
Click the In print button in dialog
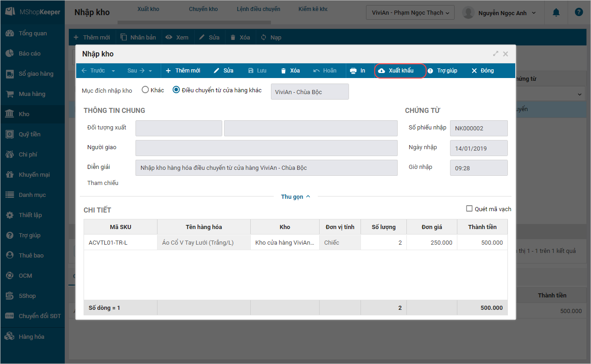[357, 71]
